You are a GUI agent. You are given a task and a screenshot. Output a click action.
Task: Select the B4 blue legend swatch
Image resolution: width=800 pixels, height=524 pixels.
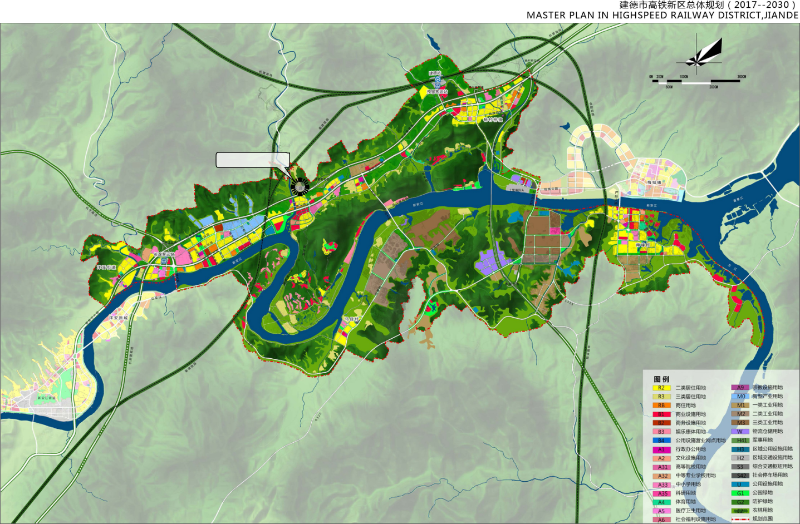[661, 440]
